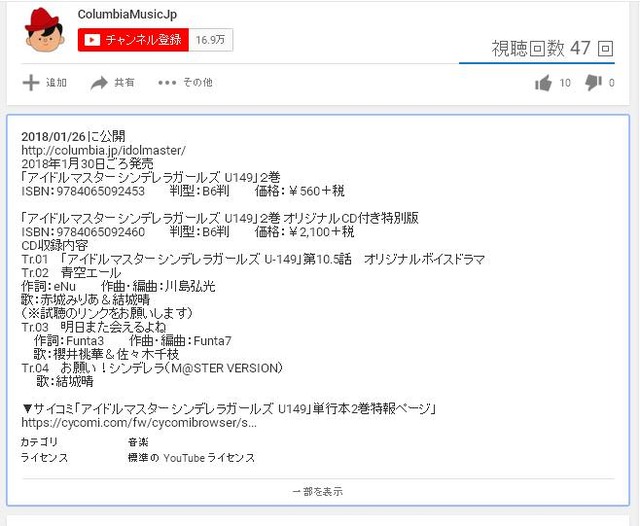Subscribe with red チャンネル登録 button
The image size is (640, 526).
click(x=133, y=40)
